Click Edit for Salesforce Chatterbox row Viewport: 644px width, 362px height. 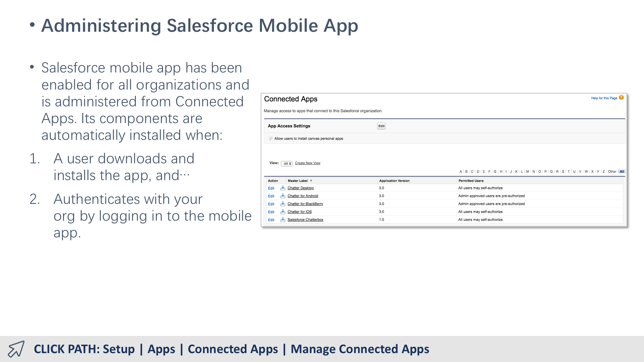click(271, 220)
